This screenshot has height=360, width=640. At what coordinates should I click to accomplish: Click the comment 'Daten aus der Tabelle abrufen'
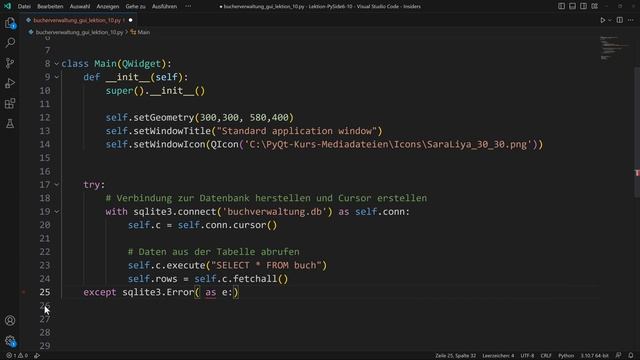[213, 252]
